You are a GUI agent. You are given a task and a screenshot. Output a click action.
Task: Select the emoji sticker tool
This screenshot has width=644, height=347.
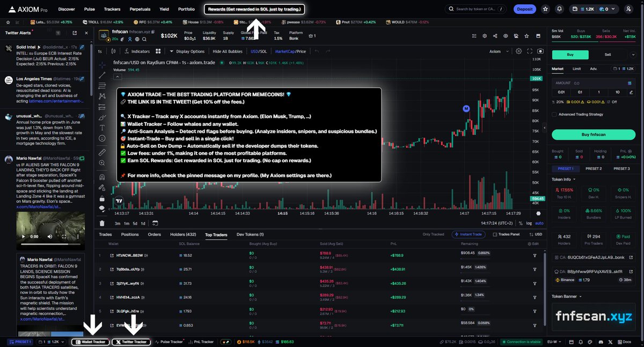(x=102, y=138)
